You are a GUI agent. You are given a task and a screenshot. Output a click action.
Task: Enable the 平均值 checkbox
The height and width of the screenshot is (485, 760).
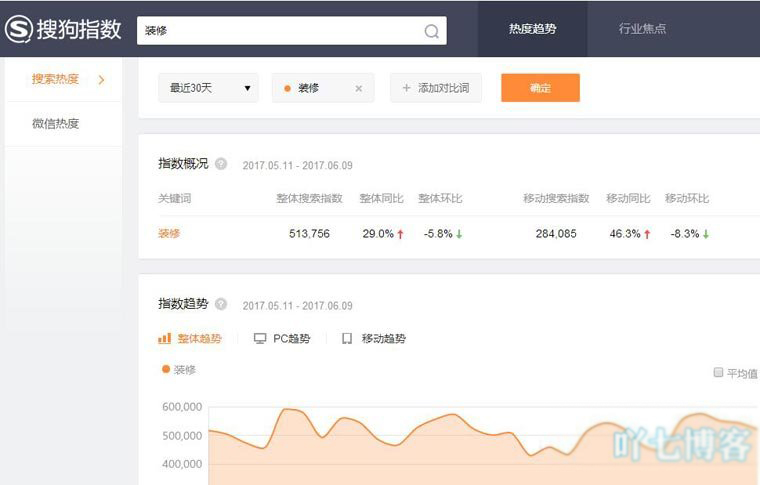(x=718, y=372)
